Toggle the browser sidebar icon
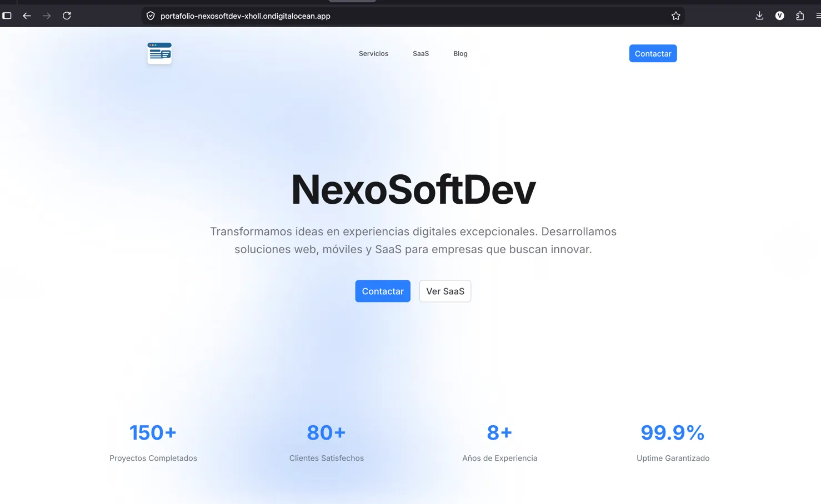Viewport: 821px width, 504px height. tap(7, 16)
